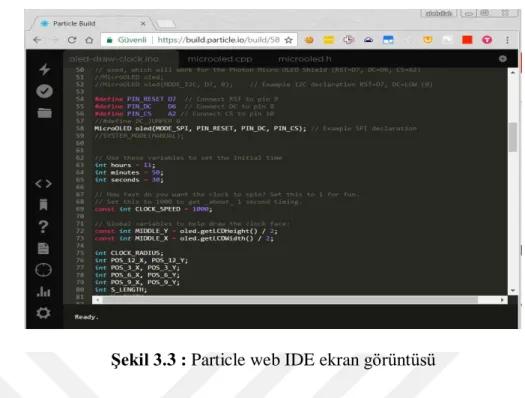Switch to oled-draw-clock.ino tab

[x=114, y=59]
